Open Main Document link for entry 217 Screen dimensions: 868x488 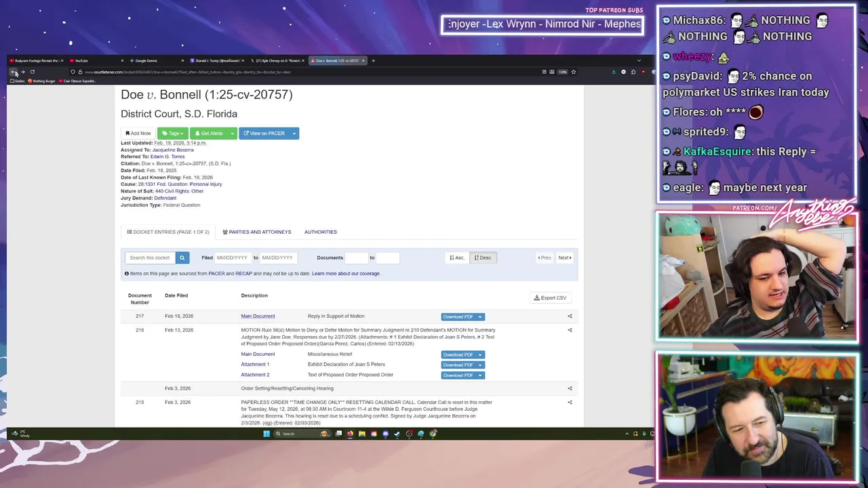(x=258, y=316)
